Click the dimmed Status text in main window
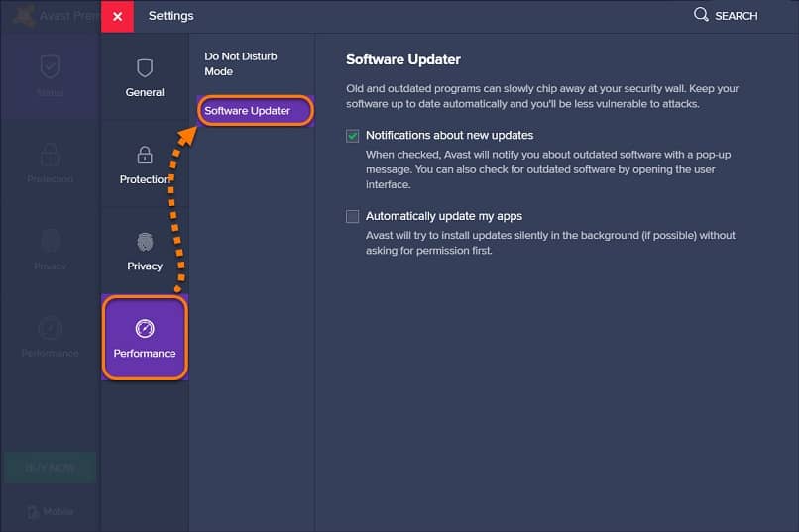 point(50,93)
